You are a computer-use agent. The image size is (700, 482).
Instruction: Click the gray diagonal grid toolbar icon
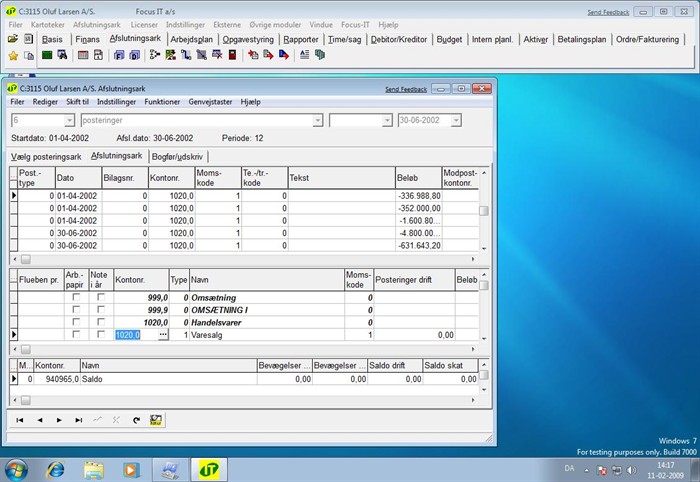click(x=202, y=55)
